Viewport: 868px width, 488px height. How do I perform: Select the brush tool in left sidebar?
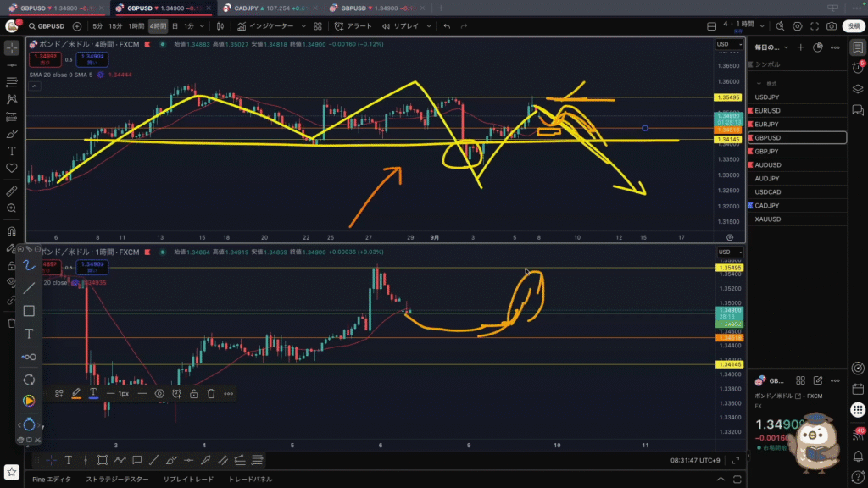coord(12,134)
